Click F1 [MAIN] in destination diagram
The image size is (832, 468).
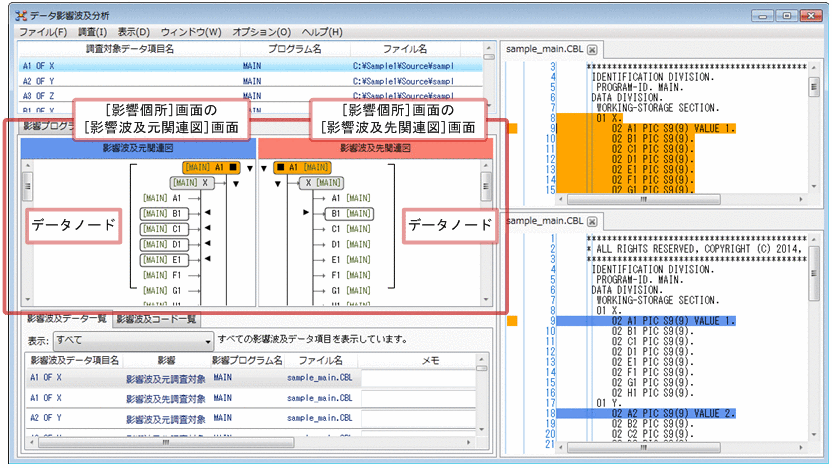pyautogui.click(x=351, y=275)
